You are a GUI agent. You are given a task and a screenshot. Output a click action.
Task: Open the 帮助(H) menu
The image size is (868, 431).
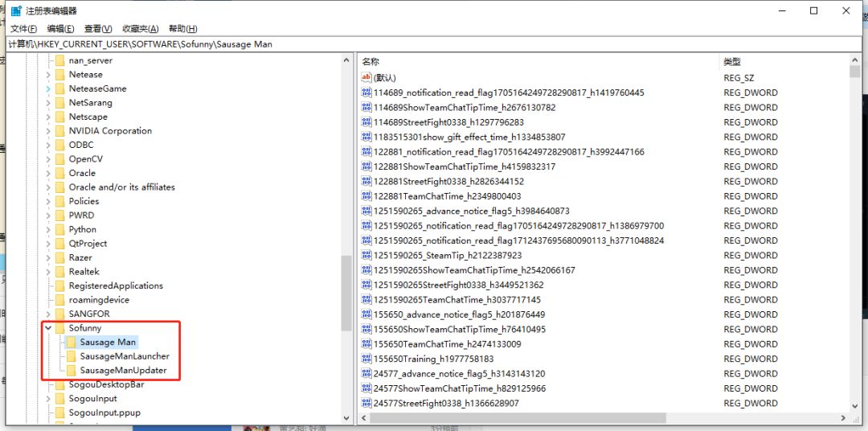tap(182, 29)
